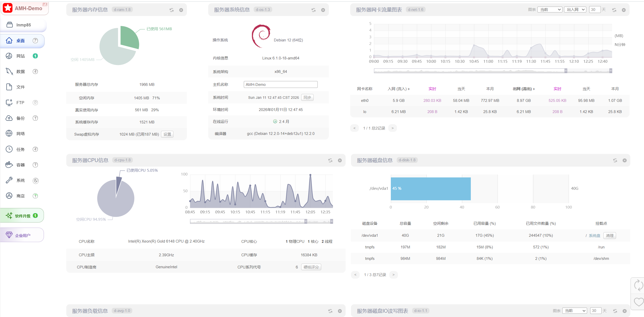Refresh the server memory info panel
This screenshot has width=644, height=317.
(x=172, y=10)
